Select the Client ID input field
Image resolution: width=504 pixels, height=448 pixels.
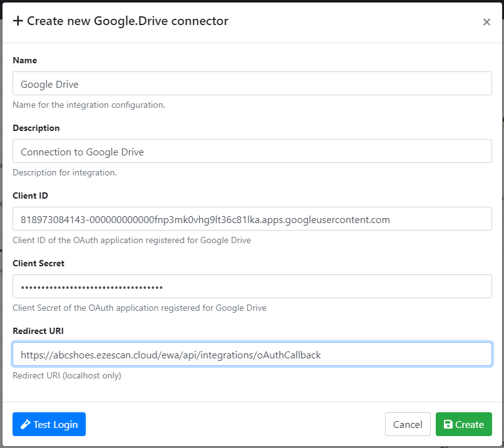[x=252, y=219]
